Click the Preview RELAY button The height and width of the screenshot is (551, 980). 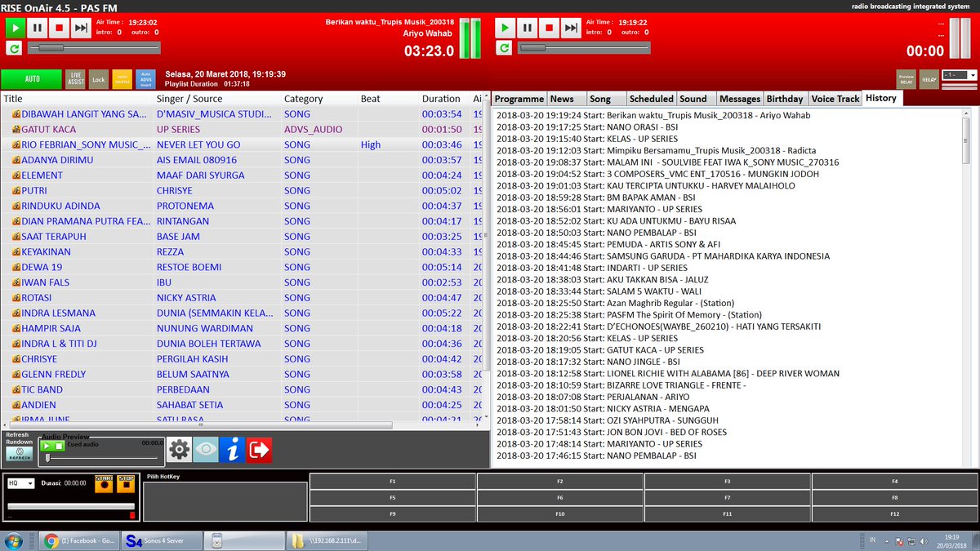coord(906,79)
